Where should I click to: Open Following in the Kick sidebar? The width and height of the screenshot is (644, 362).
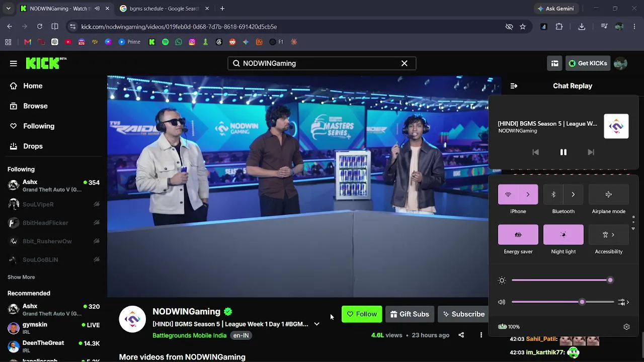click(x=38, y=126)
